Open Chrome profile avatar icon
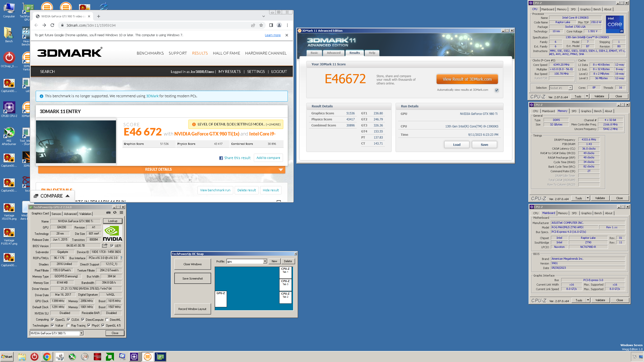Screen dimensions: 644x362 [x=279, y=25]
